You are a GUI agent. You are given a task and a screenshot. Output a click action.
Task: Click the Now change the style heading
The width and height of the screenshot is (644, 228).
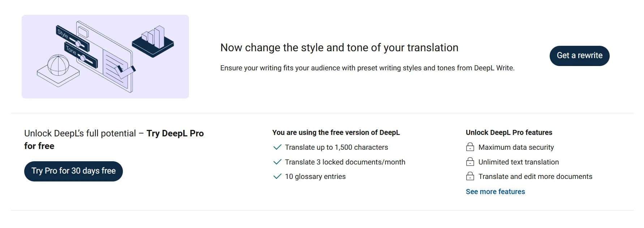click(x=339, y=48)
